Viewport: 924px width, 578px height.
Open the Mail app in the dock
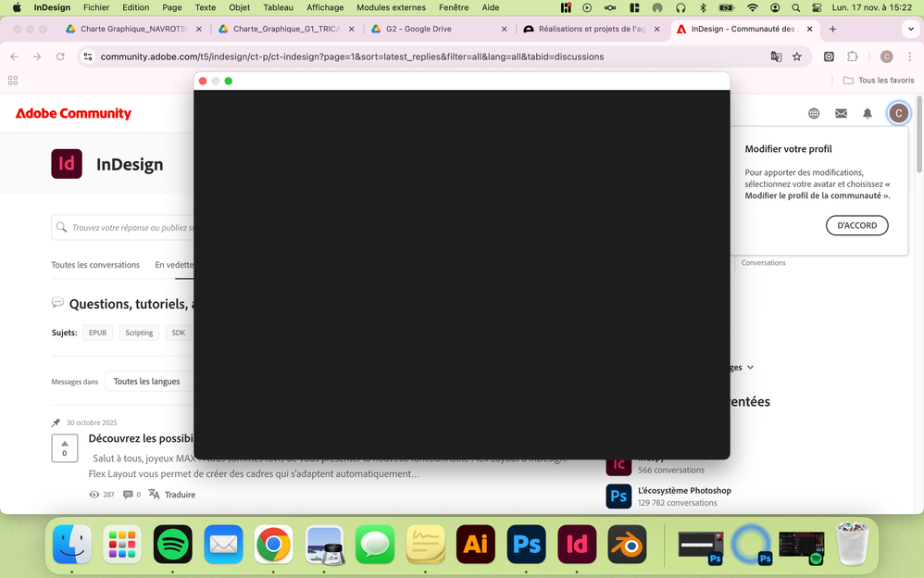tap(223, 544)
